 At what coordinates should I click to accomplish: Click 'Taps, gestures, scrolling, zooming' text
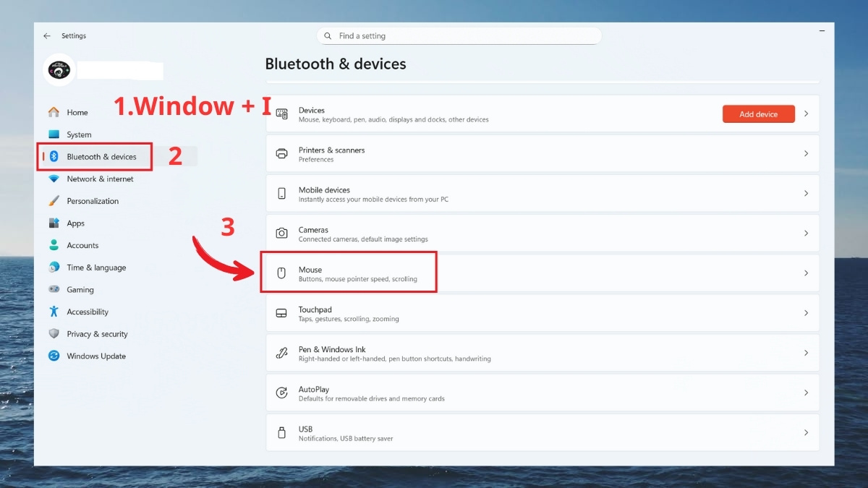pos(349,319)
